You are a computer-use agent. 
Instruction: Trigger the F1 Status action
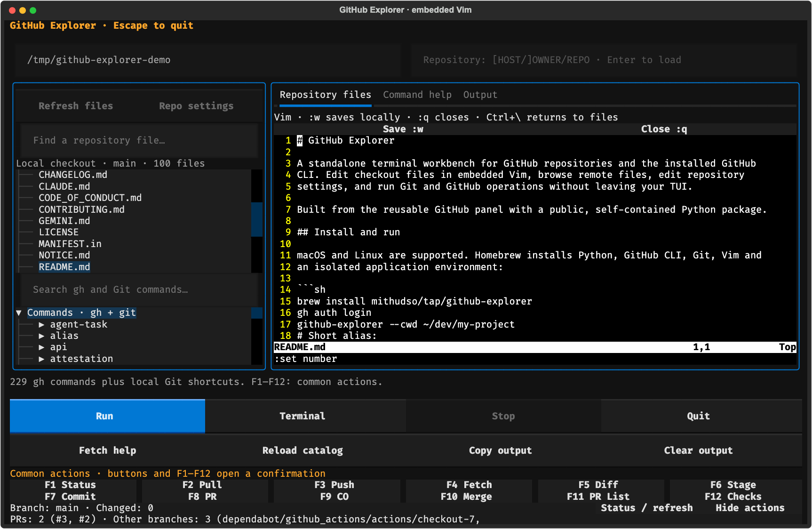coord(71,485)
